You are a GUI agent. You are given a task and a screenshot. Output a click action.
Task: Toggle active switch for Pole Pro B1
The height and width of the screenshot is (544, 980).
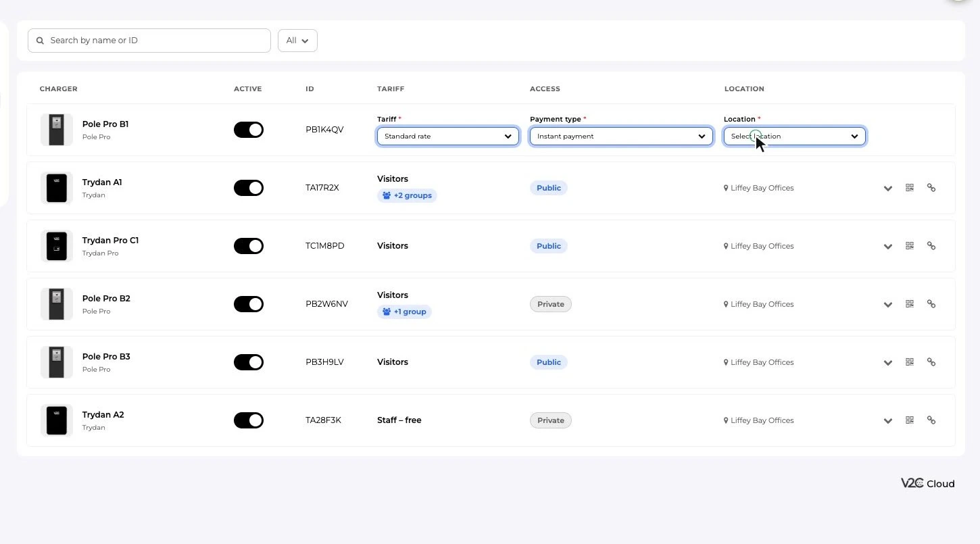(249, 130)
